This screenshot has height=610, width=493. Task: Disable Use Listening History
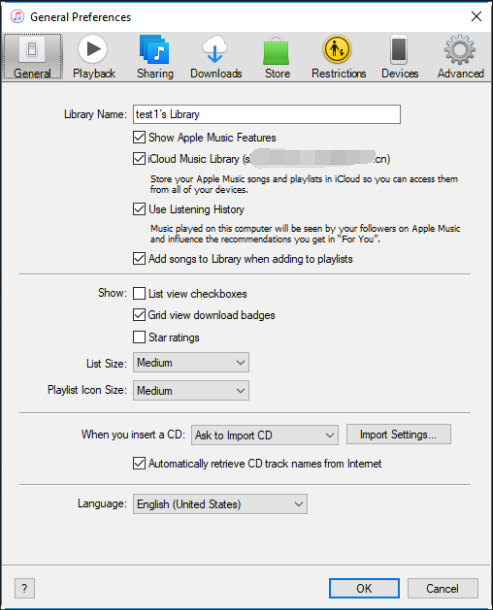click(139, 209)
